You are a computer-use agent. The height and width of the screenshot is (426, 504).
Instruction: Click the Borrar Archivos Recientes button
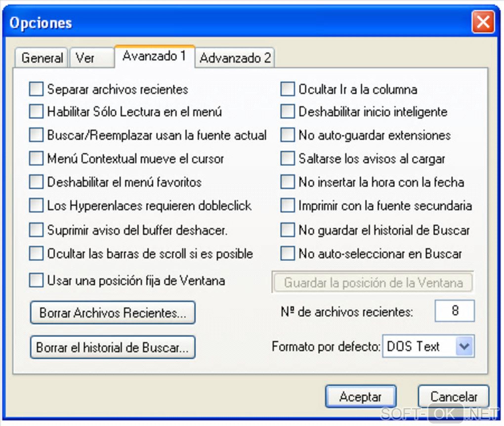pyautogui.click(x=113, y=313)
